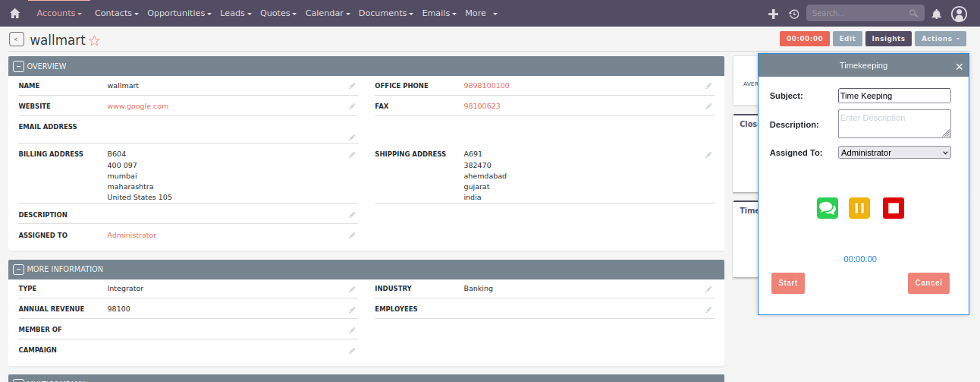Mark wallmart as favorite with star
This screenshot has height=382, width=980.
pos(95,41)
